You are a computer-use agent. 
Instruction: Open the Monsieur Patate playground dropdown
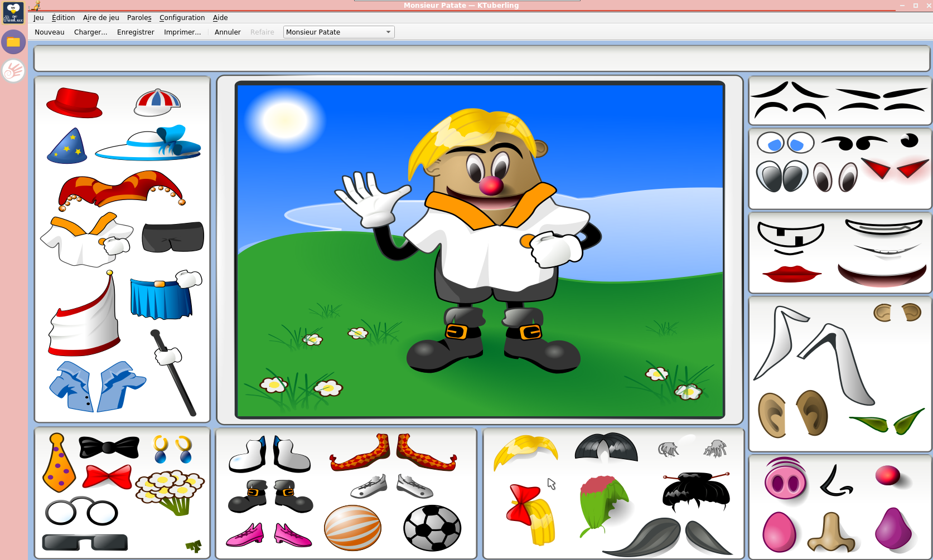click(x=339, y=32)
